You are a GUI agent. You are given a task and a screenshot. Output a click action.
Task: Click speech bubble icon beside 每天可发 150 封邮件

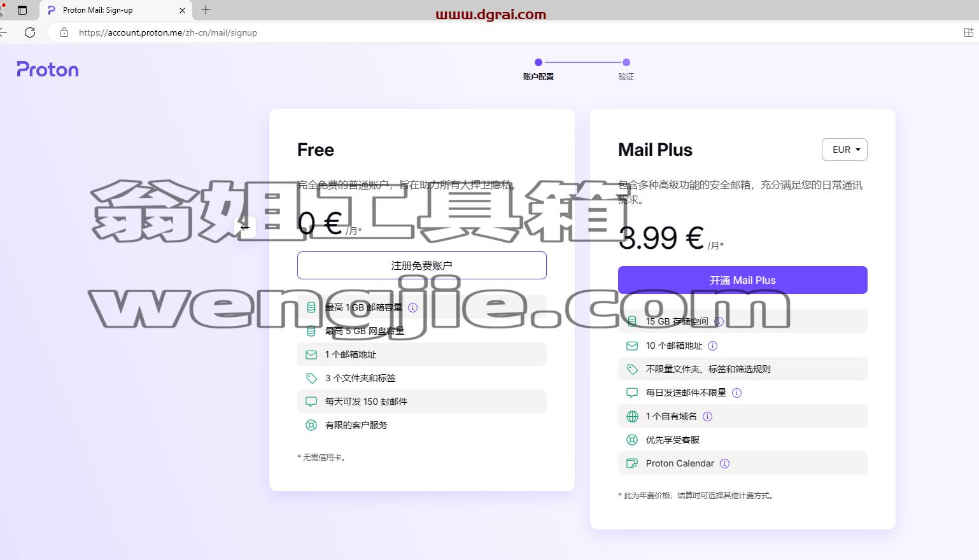pyautogui.click(x=311, y=402)
